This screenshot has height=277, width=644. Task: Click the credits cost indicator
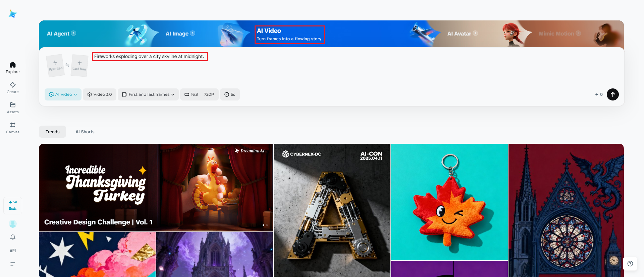point(599,94)
